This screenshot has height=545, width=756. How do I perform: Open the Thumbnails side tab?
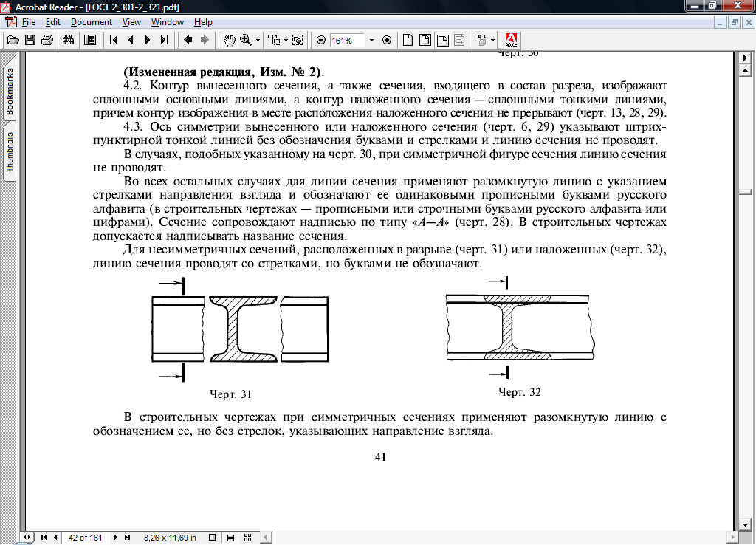pyautogui.click(x=9, y=151)
